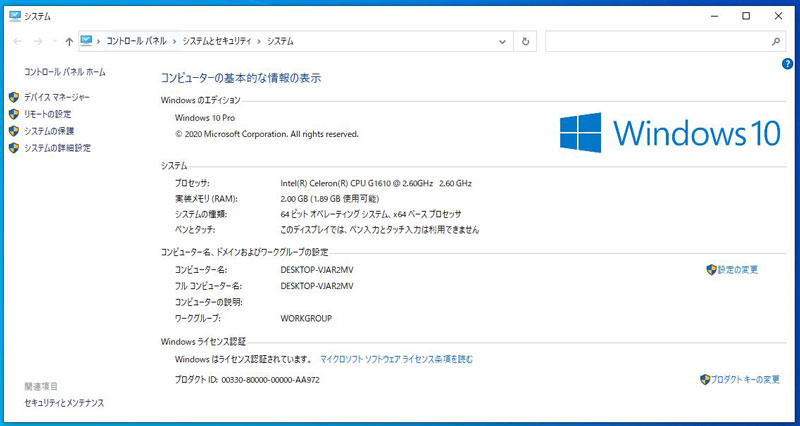Click the computer icon in address bar
800x426 pixels.
[x=86, y=41]
